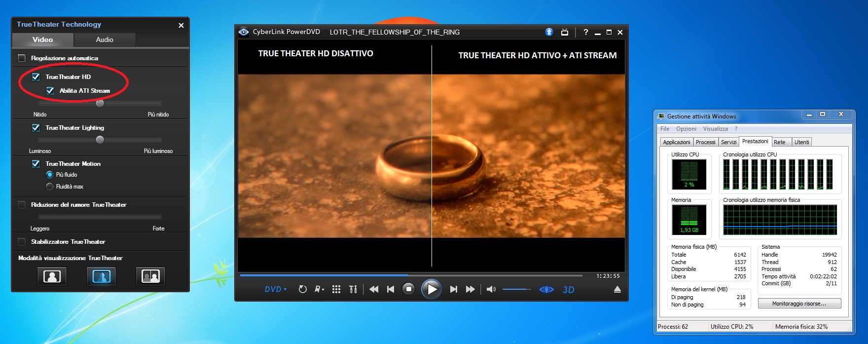The image size is (868, 344).
Task: Open the grid menu icon
Action: click(x=336, y=290)
